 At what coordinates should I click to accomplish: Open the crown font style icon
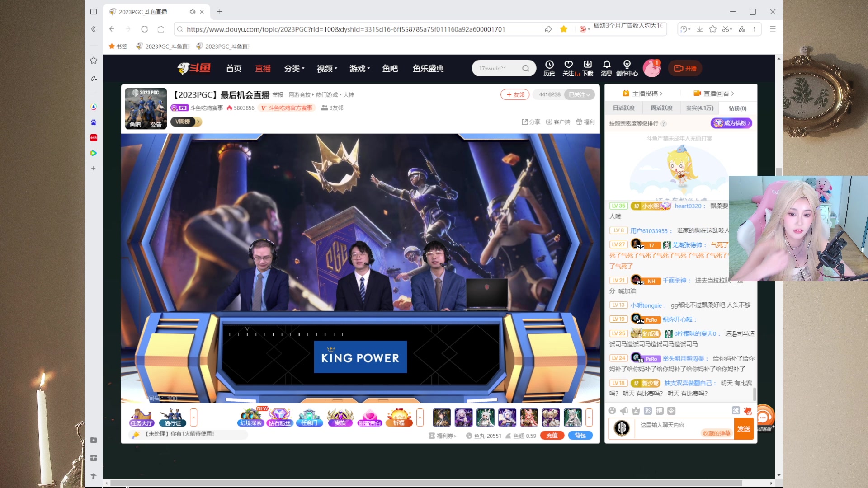point(636,410)
